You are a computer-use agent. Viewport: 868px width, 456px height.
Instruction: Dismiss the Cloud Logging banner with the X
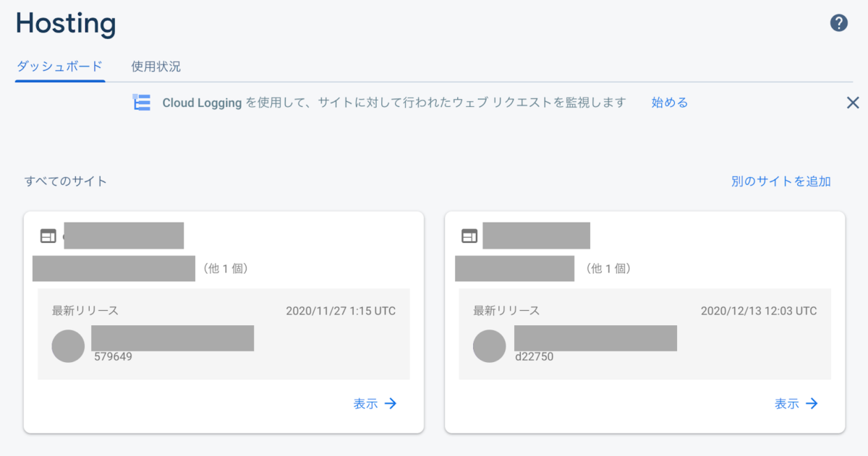852,102
